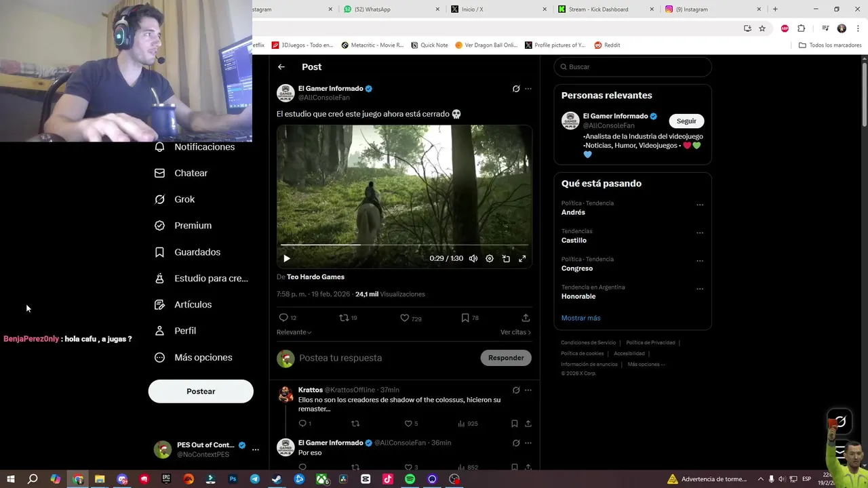Open Reddit bookmark
The height and width of the screenshot is (488, 868).
607,45
